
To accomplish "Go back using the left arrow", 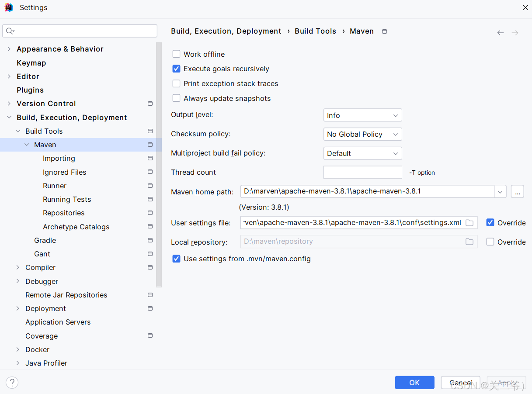I will [x=501, y=33].
